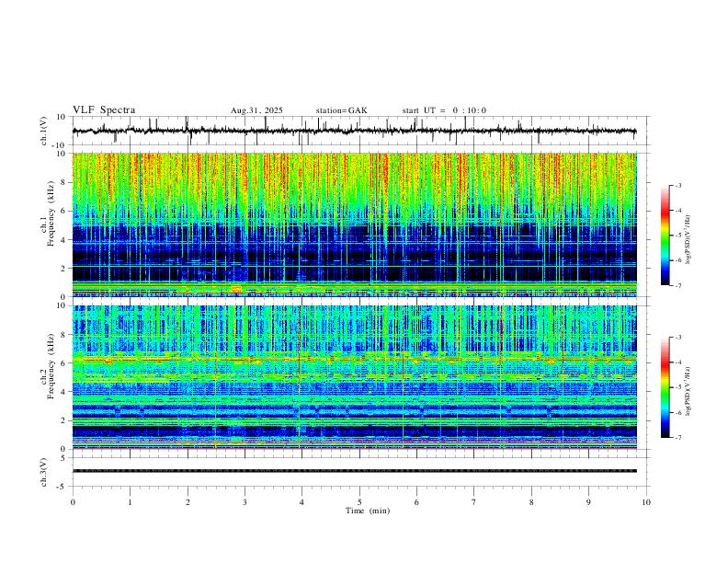Viewport: 728px width, 563px height.
Task: Click time axis tick label '10'
Action: [646, 502]
